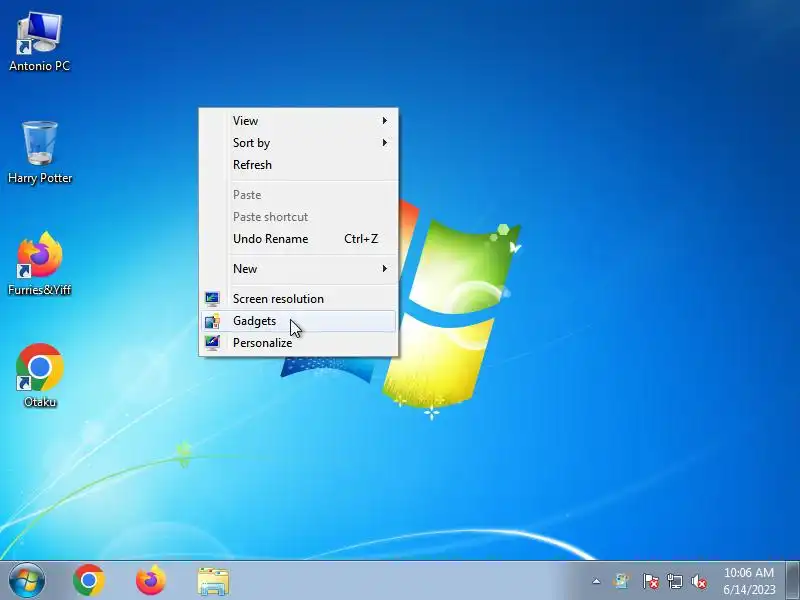Expand the View submenu
This screenshot has height=600, width=800.
(x=298, y=121)
